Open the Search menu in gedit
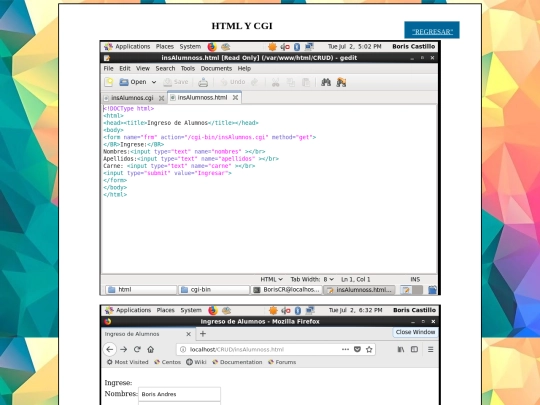This screenshot has height=405, width=540. 165,69
